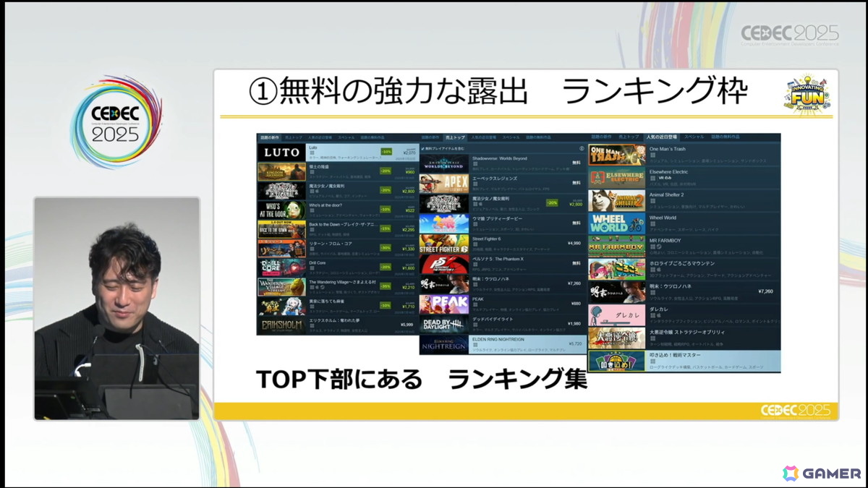Click the Innovating Fun badge on the slide
868x488 pixels.
(807, 94)
